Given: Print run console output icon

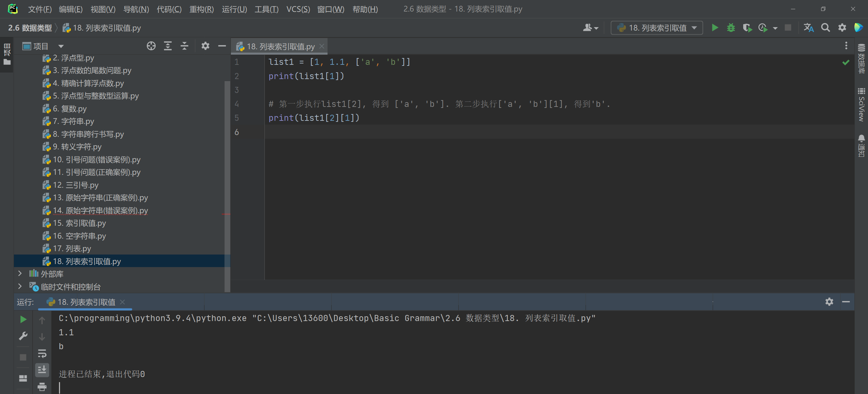Looking at the screenshot, I should point(42,387).
